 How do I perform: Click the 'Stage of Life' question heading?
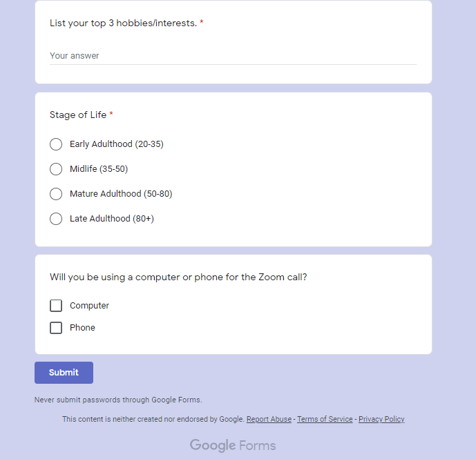(78, 115)
